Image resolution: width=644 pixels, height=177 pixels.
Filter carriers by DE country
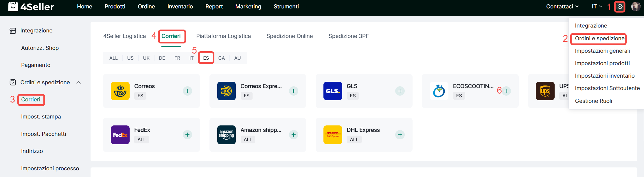tap(162, 58)
